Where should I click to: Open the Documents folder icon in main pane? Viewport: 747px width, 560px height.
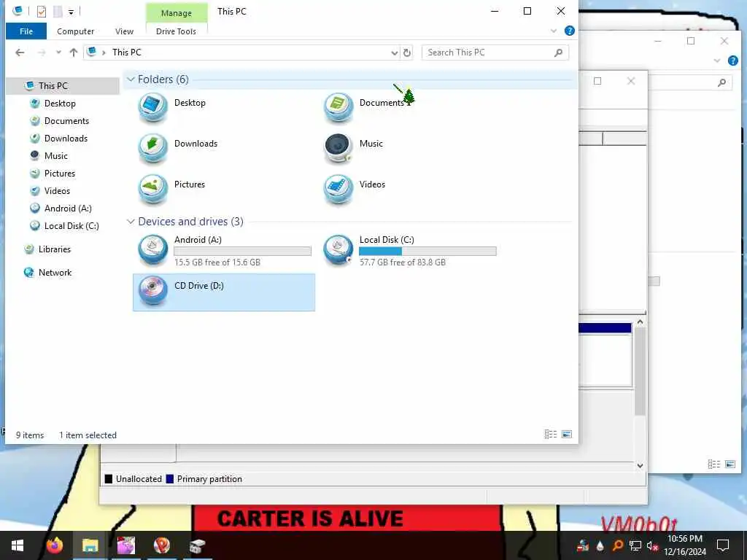(338, 107)
